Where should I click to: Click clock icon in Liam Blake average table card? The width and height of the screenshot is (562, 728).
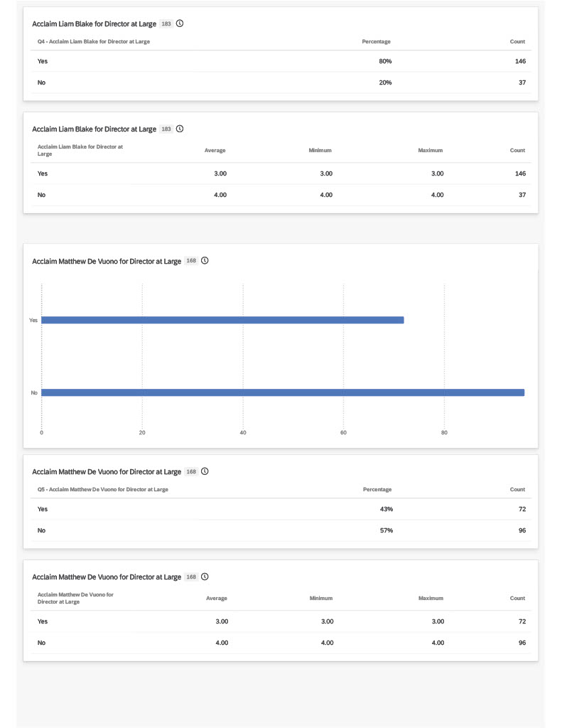[180, 129]
